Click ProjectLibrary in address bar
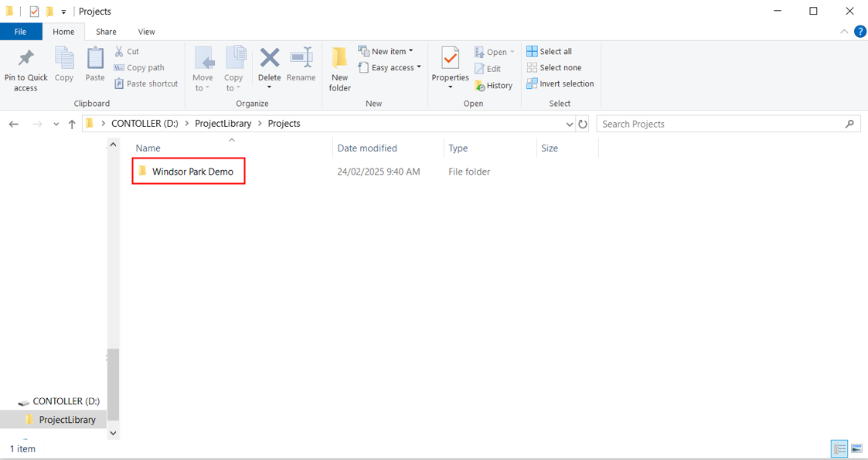The image size is (868, 460). point(223,124)
